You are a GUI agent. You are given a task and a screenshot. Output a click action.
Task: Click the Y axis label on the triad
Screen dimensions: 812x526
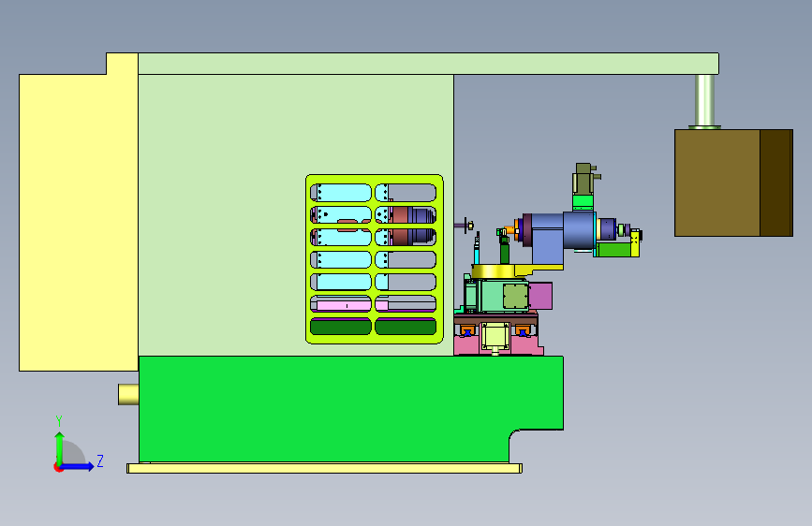point(59,420)
